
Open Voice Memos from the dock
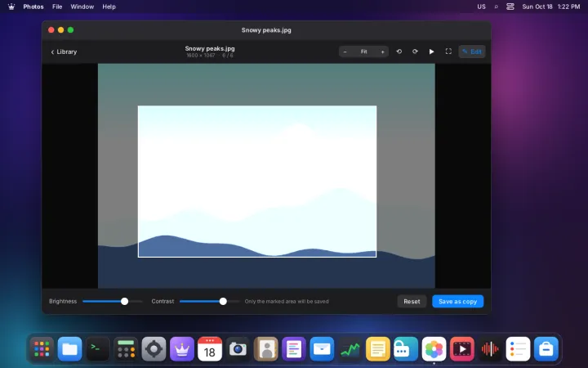click(x=490, y=349)
